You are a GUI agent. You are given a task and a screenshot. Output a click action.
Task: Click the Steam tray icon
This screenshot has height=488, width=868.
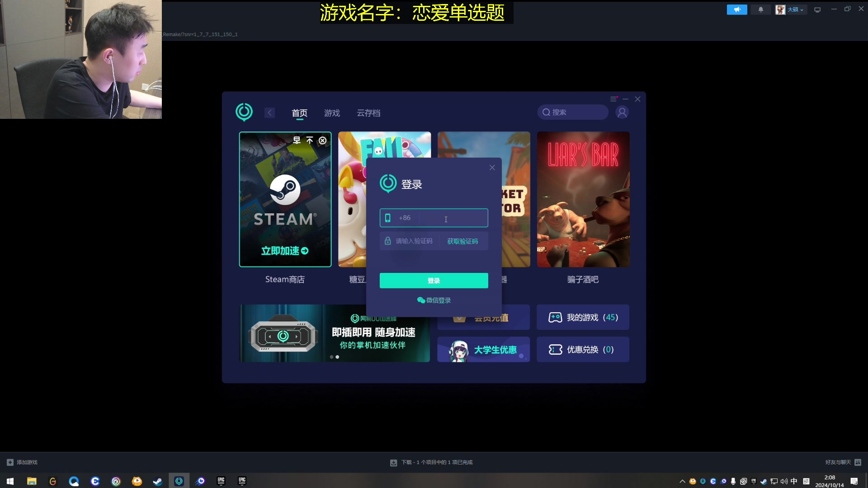pos(764,481)
